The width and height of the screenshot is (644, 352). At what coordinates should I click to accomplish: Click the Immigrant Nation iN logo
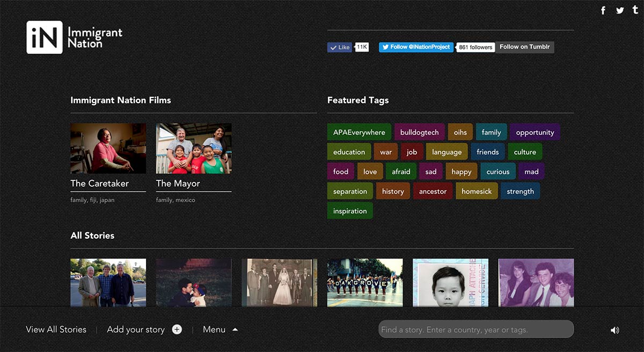[45, 38]
